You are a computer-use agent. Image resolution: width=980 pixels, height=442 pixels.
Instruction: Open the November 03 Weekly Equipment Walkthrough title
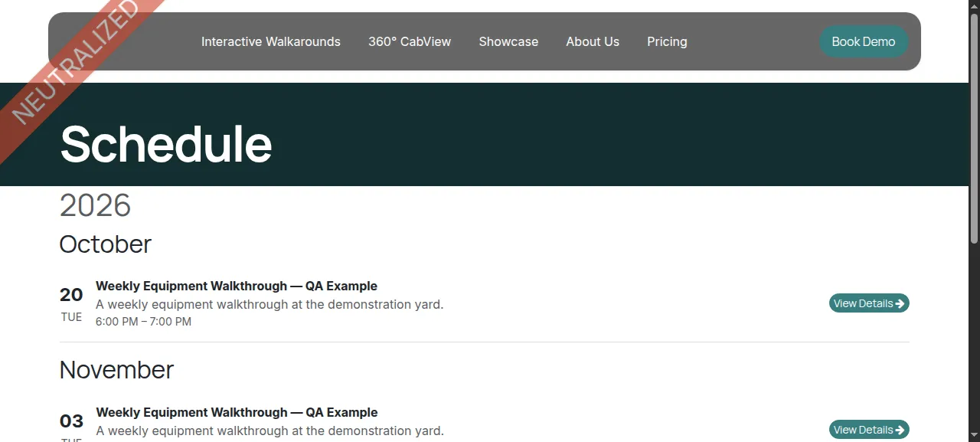click(x=237, y=412)
